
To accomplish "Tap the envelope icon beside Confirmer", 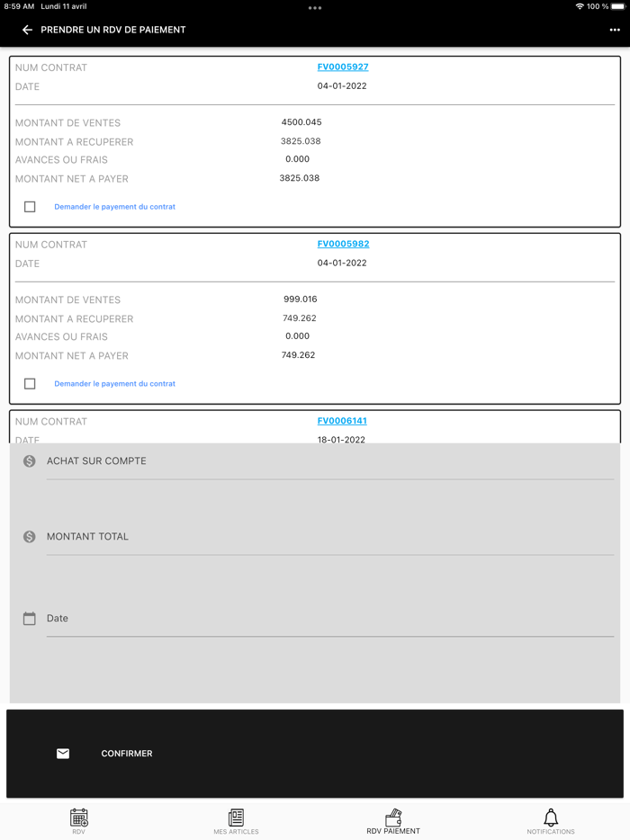I will click(63, 754).
